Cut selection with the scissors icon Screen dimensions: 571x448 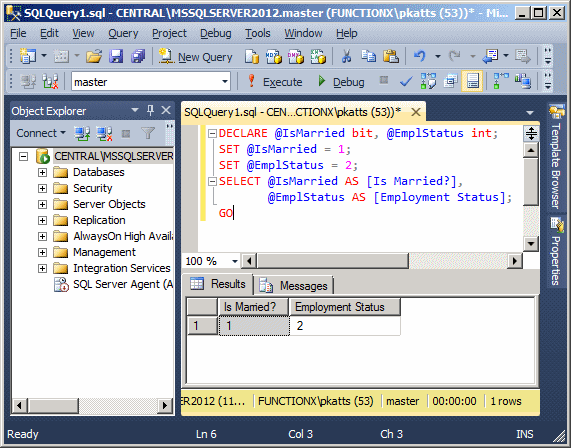346,56
